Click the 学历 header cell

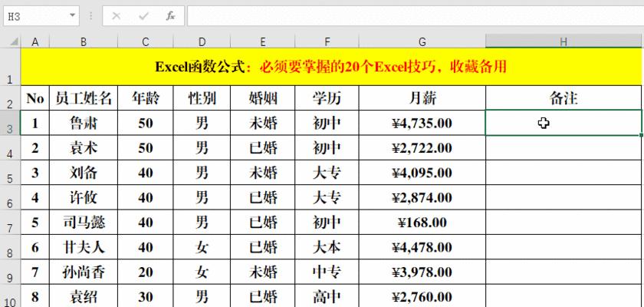point(327,98)
